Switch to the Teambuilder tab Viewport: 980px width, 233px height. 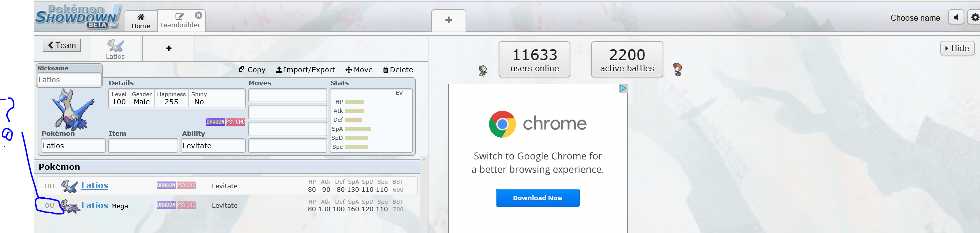point(180,21)
